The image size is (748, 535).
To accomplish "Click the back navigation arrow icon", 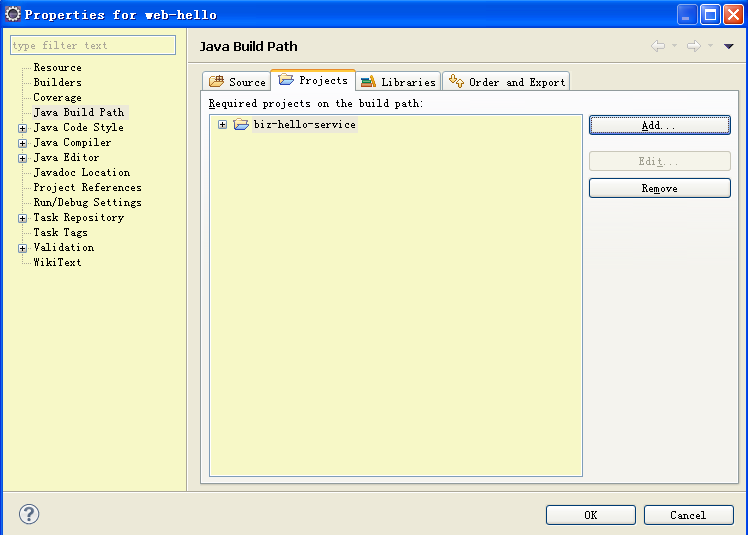I will [658, 46].
